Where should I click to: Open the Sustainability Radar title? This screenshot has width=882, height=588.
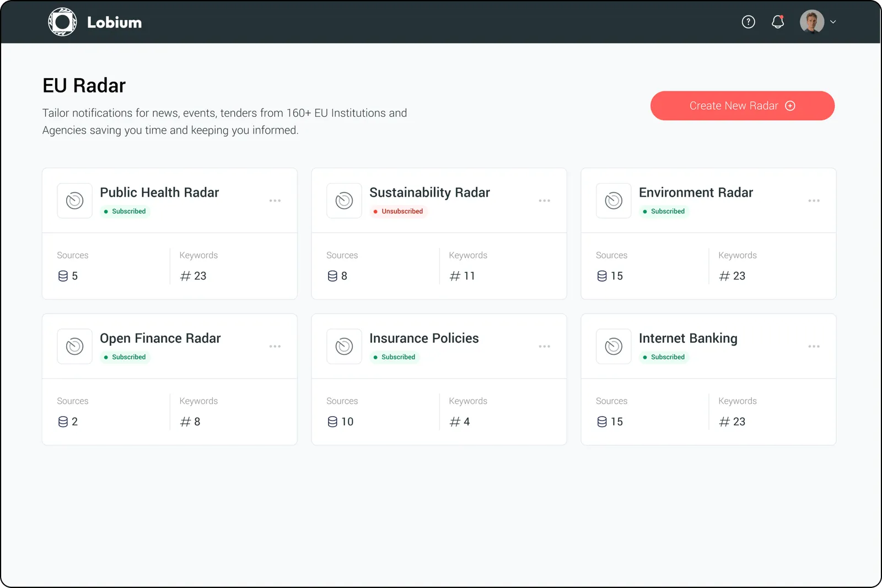pos(429,192)
